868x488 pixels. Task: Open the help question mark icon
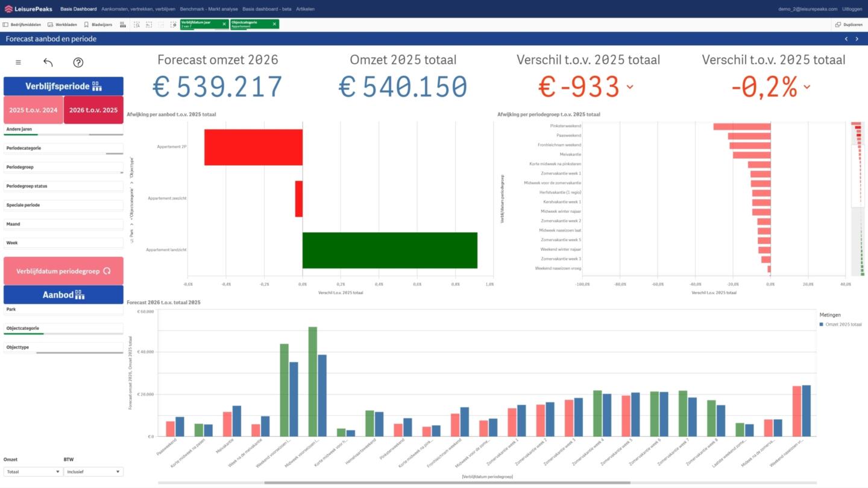pos(78,62)
